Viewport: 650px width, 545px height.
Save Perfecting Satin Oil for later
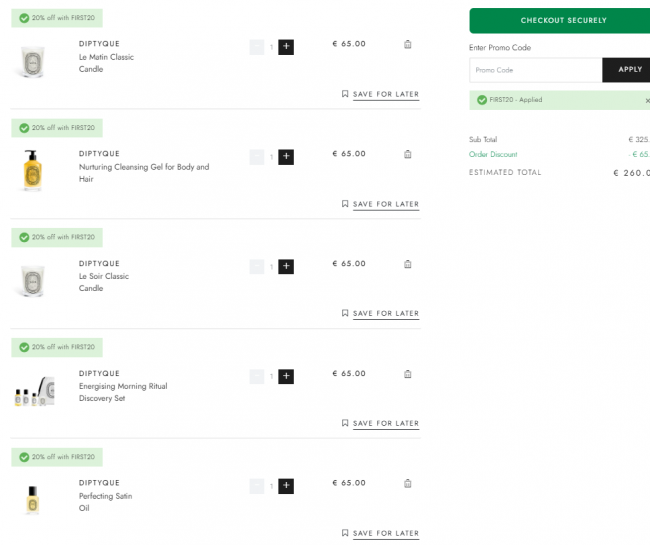click(x=380, y=533)
